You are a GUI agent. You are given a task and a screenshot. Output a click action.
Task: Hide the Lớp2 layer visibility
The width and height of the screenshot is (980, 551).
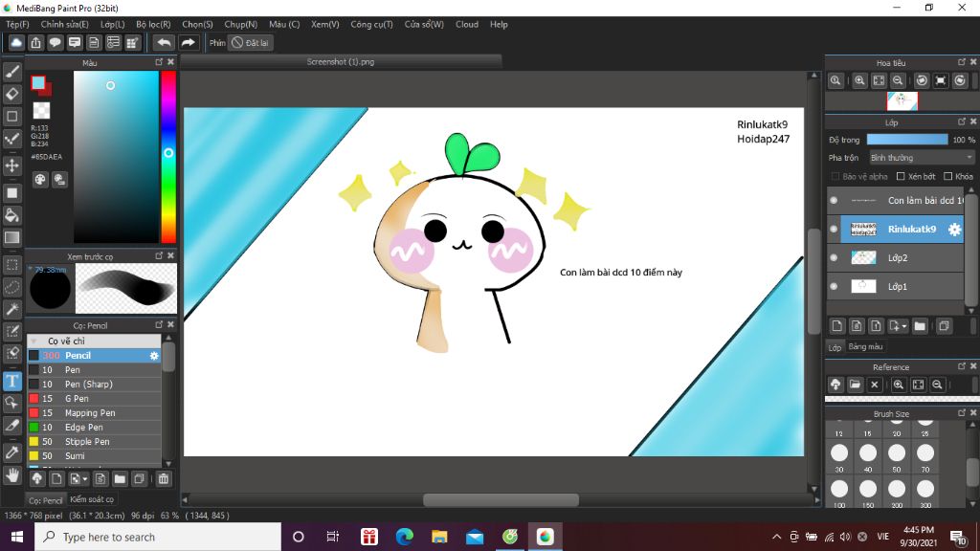[x=834, y=257]
